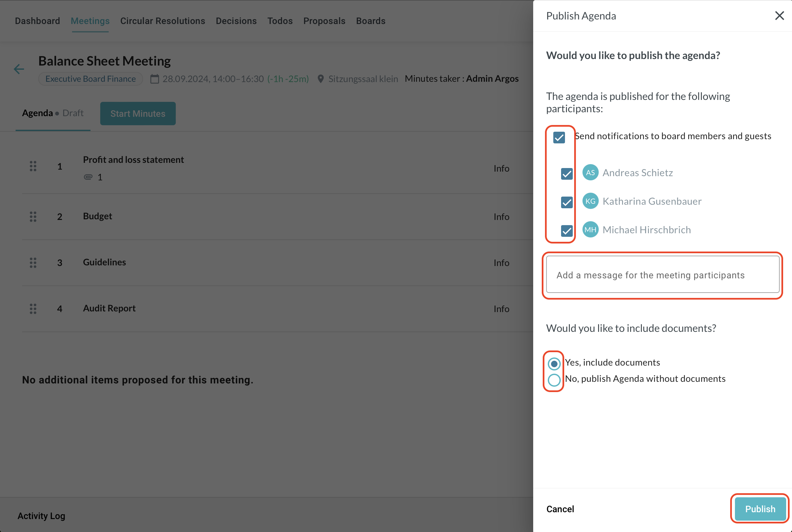Go to the Boards menu item
This screenshot has height=532, width=792.
pyautogui.click(x=370, y=21)
